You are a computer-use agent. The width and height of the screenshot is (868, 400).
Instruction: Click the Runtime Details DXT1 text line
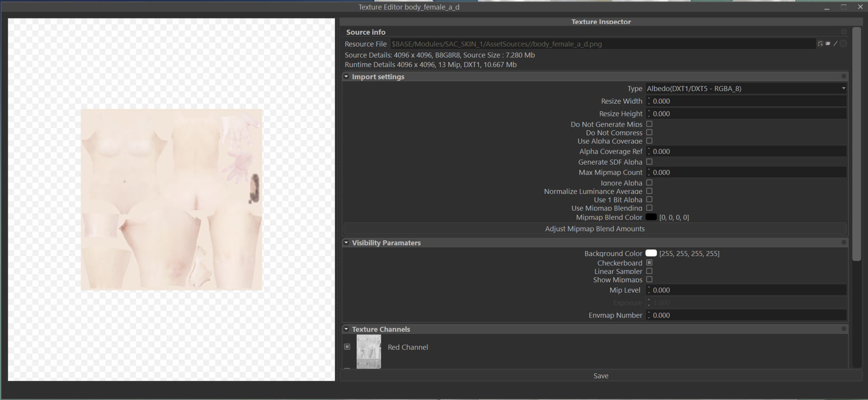430,65
